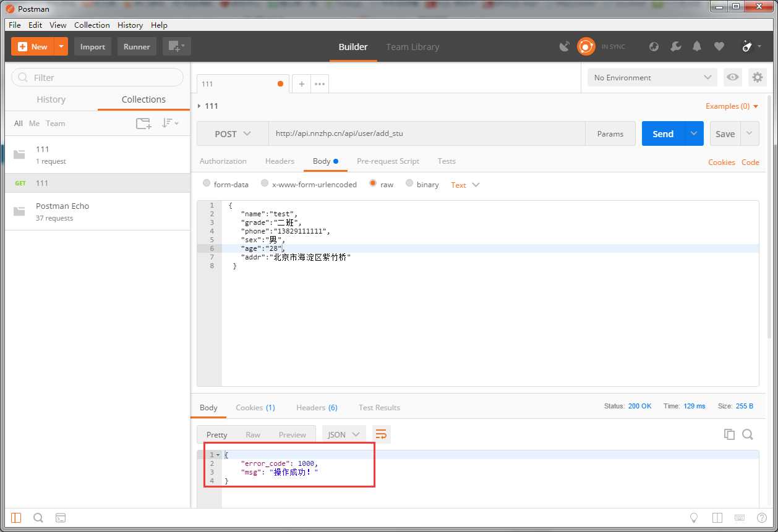Open the Authorization tab
The width and height of the screenshot is (778, 532).
(223, 161)
